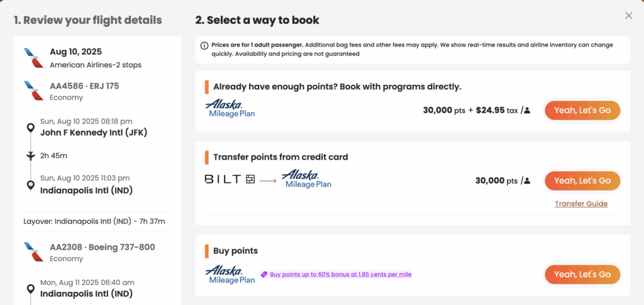
Task: Click the airline logo beside flight AA4586
Action: pos(31,91)
